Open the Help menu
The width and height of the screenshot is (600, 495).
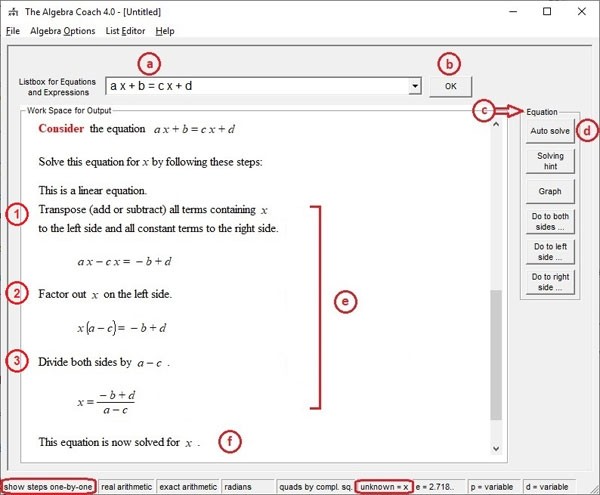pos(165,31)
